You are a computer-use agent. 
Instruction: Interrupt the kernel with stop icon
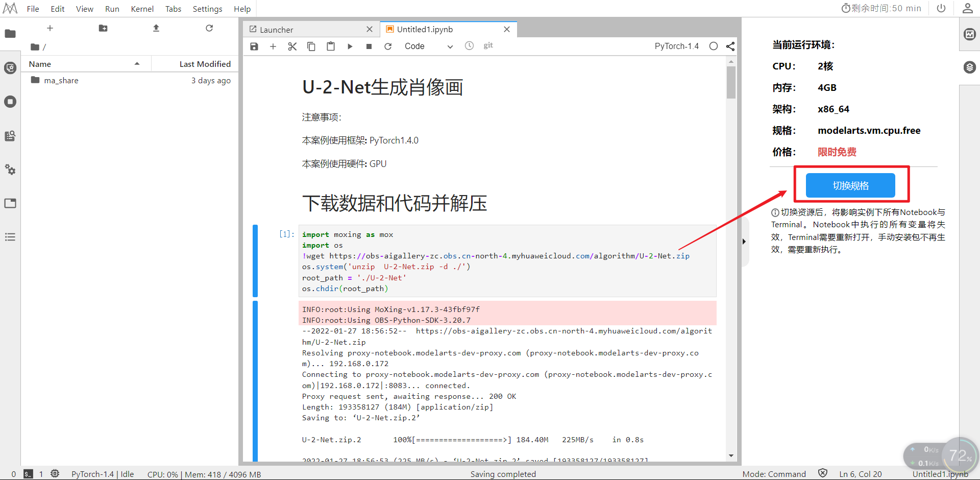coord(369,46)
